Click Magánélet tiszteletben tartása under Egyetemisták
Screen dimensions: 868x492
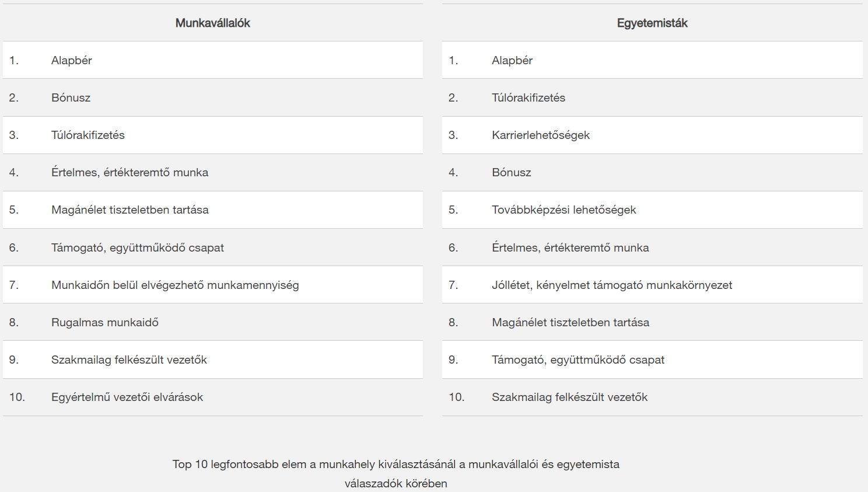click(x=570, y=322)
